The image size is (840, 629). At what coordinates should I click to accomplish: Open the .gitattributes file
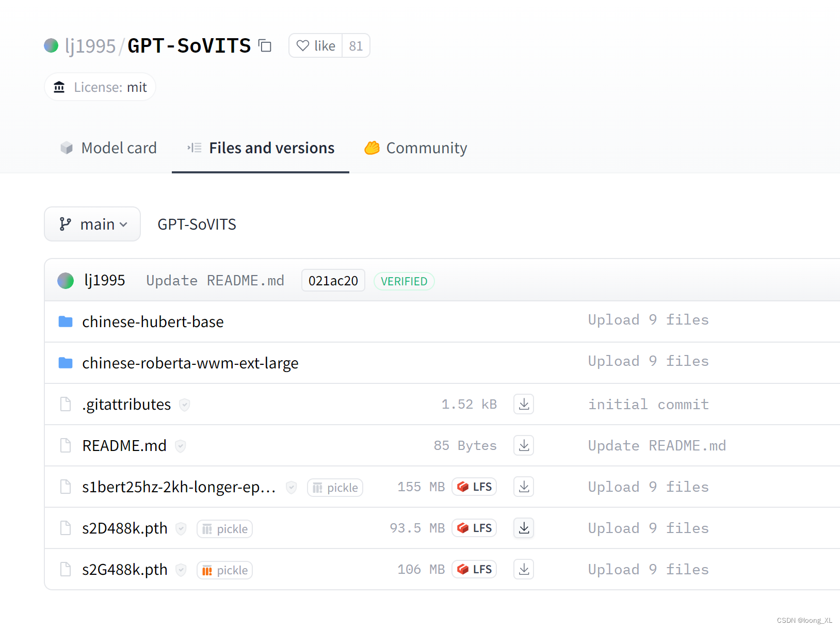point(126,404)
